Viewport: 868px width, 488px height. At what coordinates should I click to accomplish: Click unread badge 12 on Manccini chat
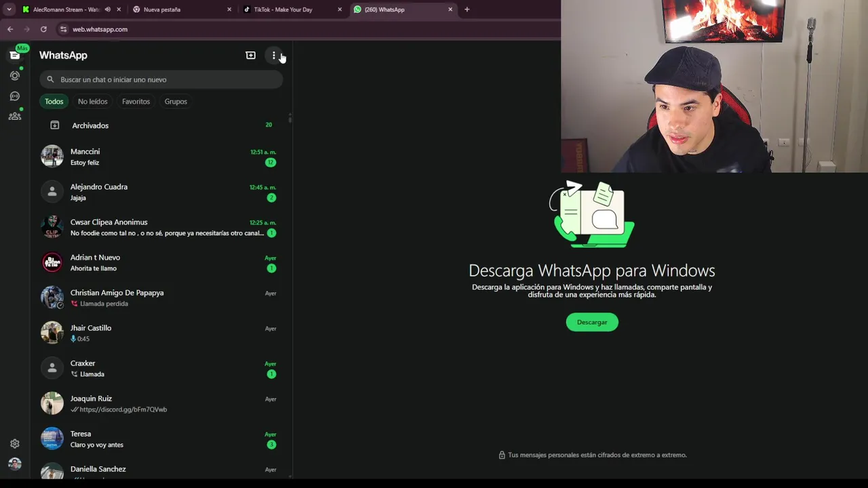coord(271,163)
